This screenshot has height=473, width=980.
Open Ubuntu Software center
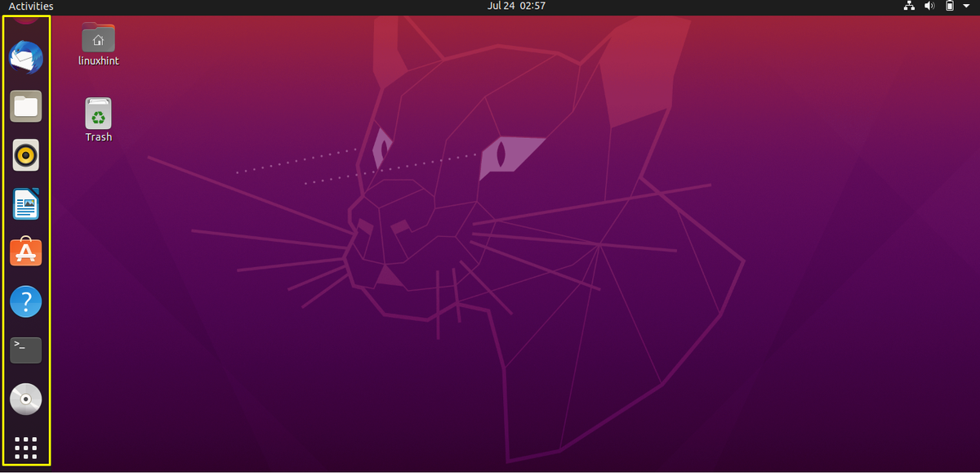[x=25, y=252]
